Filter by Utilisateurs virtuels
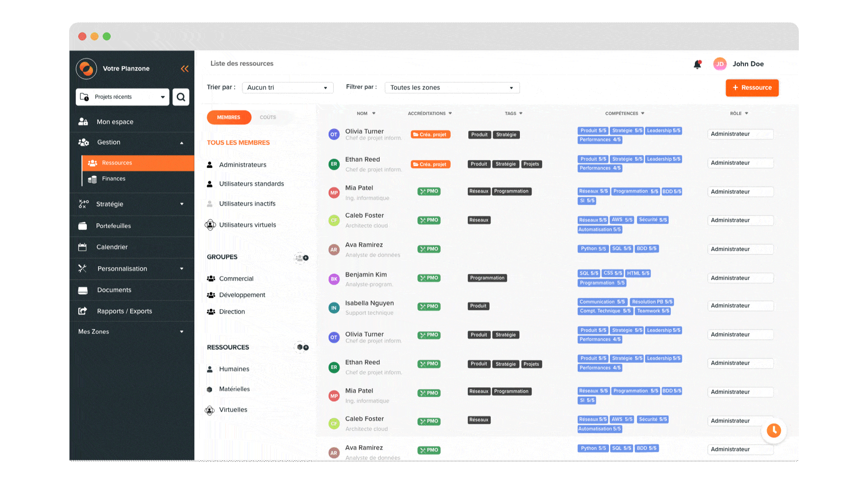The image size is (868, 488). 247,225
